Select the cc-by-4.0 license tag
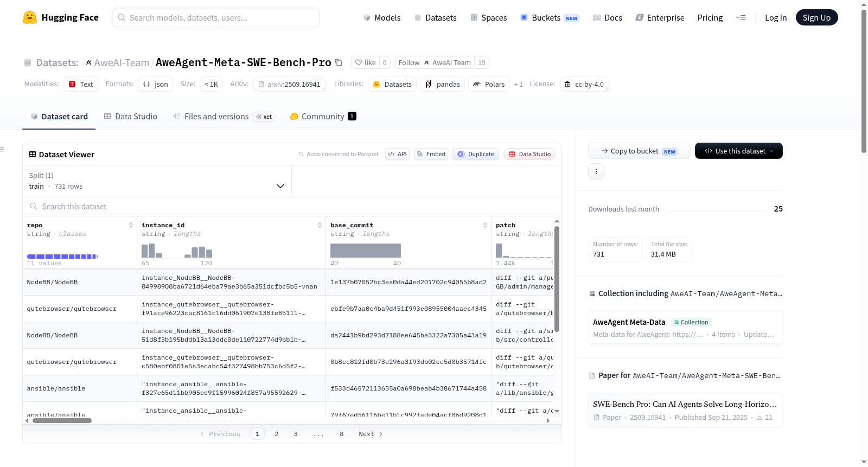The image size is (868, 467). point(584,84)
